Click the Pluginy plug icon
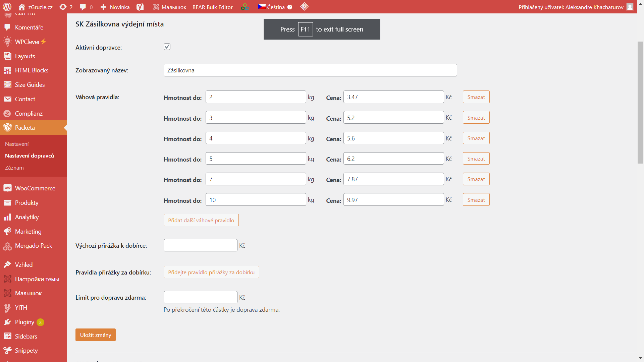The image size is (644, 362). [7, 322]
